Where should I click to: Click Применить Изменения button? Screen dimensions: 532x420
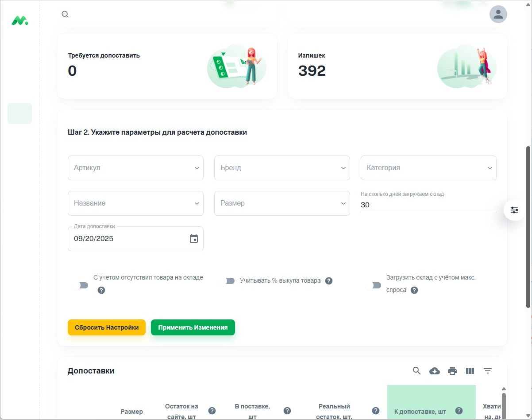(x=193, y=327)
